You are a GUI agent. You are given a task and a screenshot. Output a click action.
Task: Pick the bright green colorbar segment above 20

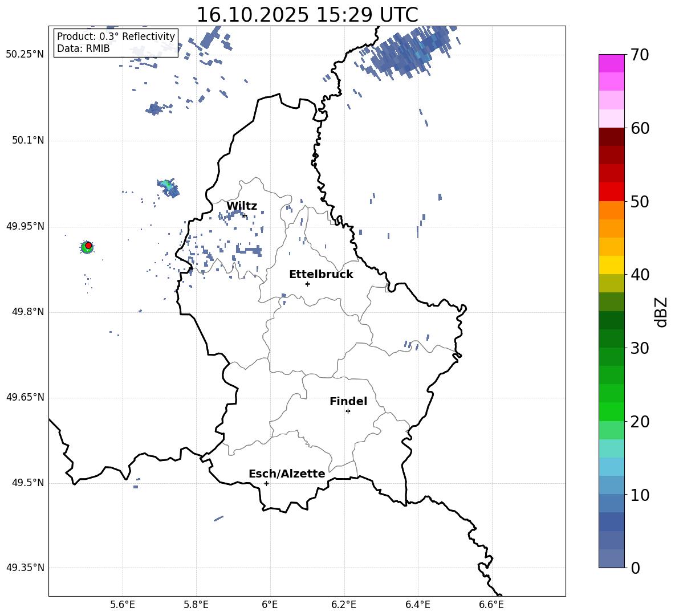611,411
